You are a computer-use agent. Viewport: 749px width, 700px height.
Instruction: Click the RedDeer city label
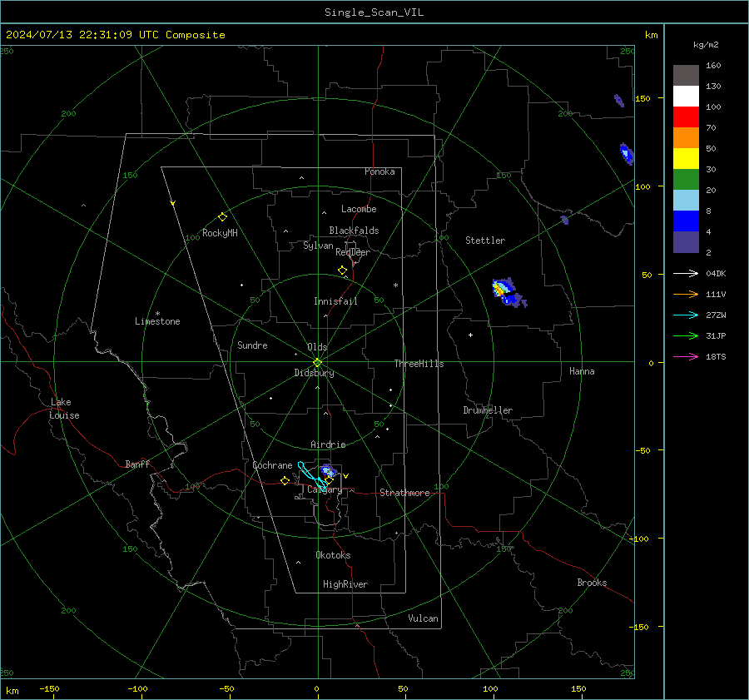click(x=353, y=252)
